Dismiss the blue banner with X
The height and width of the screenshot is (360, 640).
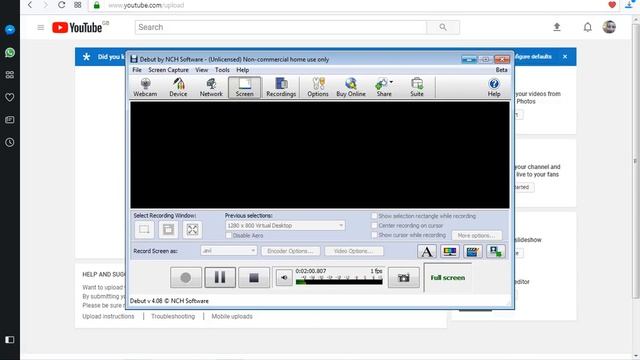tap(565, 56)
